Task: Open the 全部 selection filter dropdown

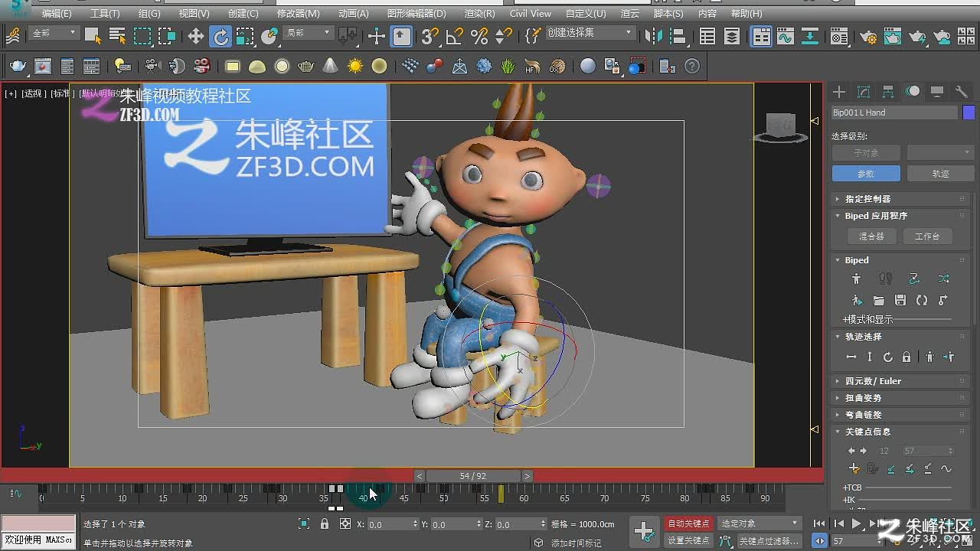Action: pos(54,33)
